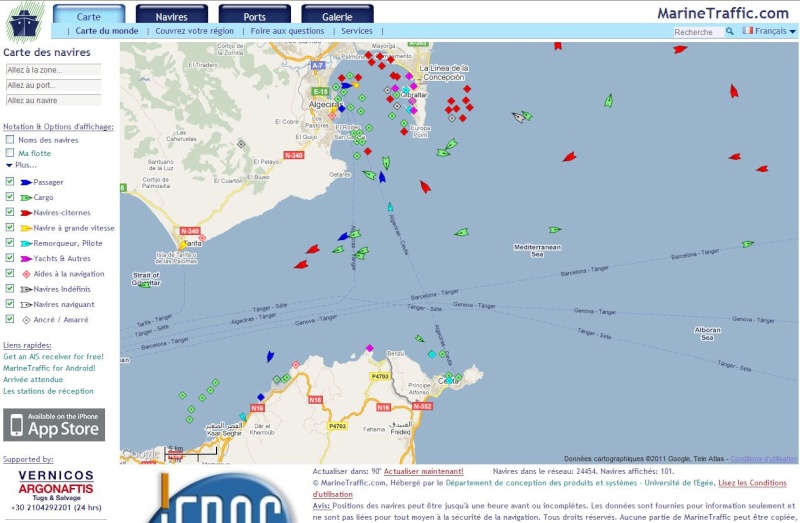
Task: Uncheck the Passager checkbox
Action: click(x=10, y=181)
